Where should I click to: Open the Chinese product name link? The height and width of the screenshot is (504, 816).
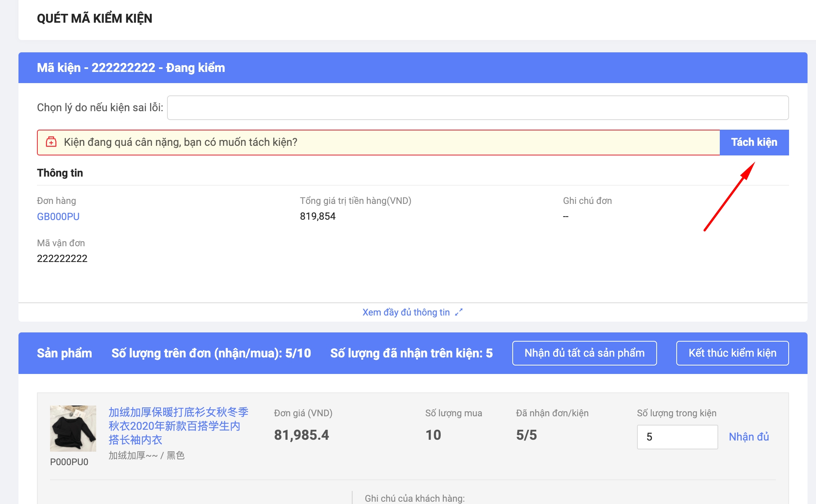178,426
